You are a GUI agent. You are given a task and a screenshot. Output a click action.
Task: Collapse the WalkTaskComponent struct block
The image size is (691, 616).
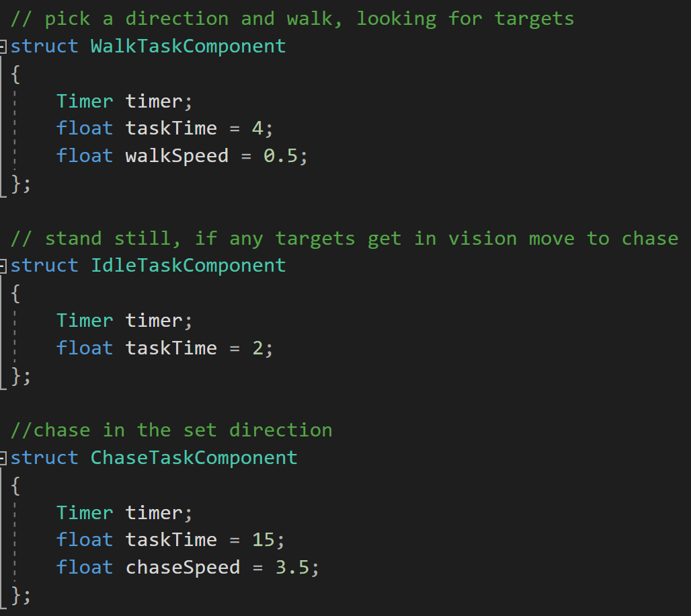click(4, 46)
